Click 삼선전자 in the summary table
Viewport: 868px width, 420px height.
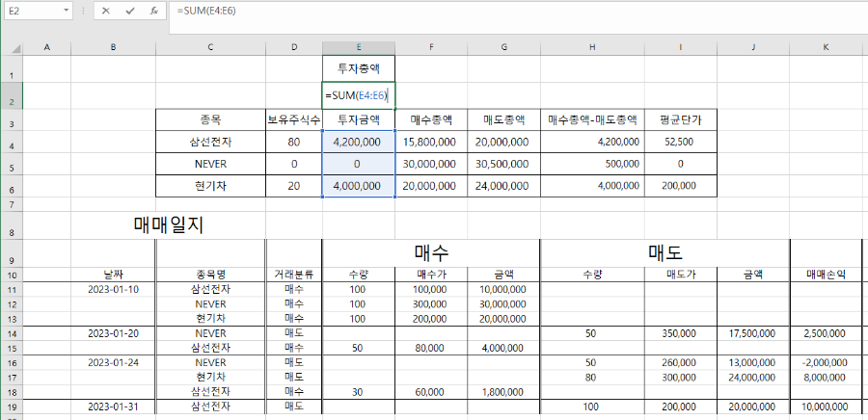click(x=210, y=142)
